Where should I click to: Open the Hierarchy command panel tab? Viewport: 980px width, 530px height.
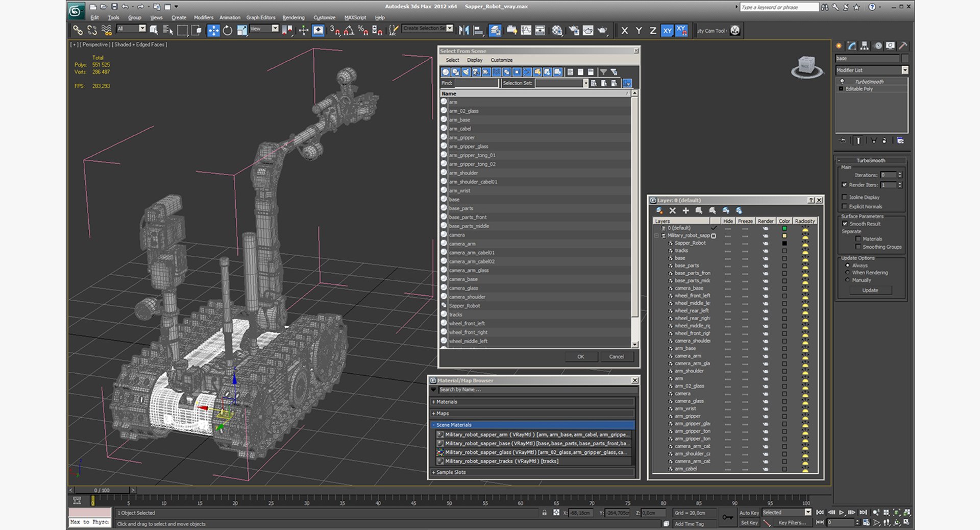865,46
